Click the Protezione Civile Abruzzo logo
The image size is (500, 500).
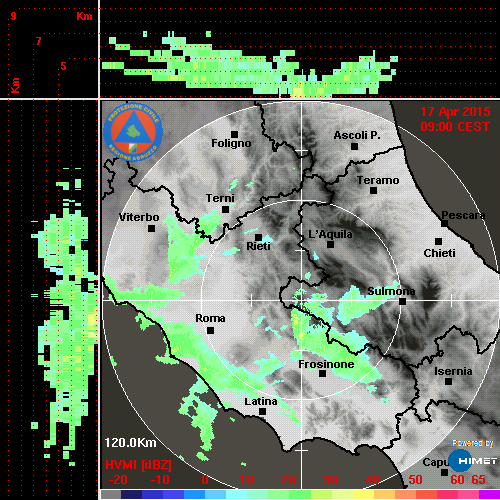133,132
